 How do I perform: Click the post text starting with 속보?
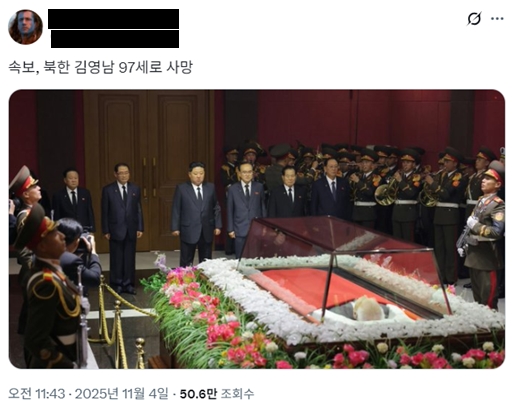100,67
